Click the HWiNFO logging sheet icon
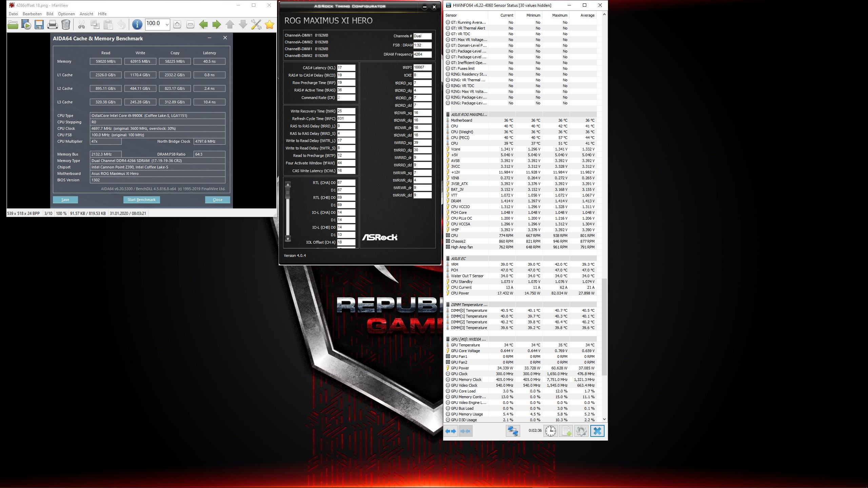The width and height of the screenshot is (868, 488). [x=566, y=431]
